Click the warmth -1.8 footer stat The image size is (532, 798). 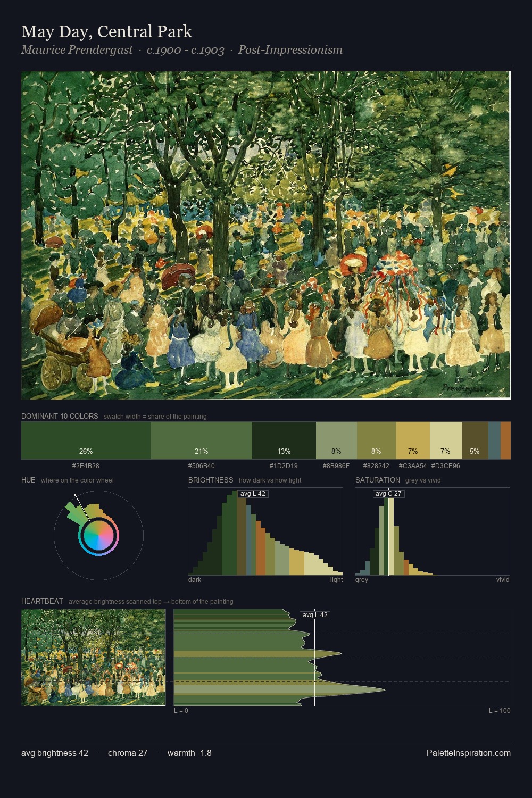tap(189, 753)
